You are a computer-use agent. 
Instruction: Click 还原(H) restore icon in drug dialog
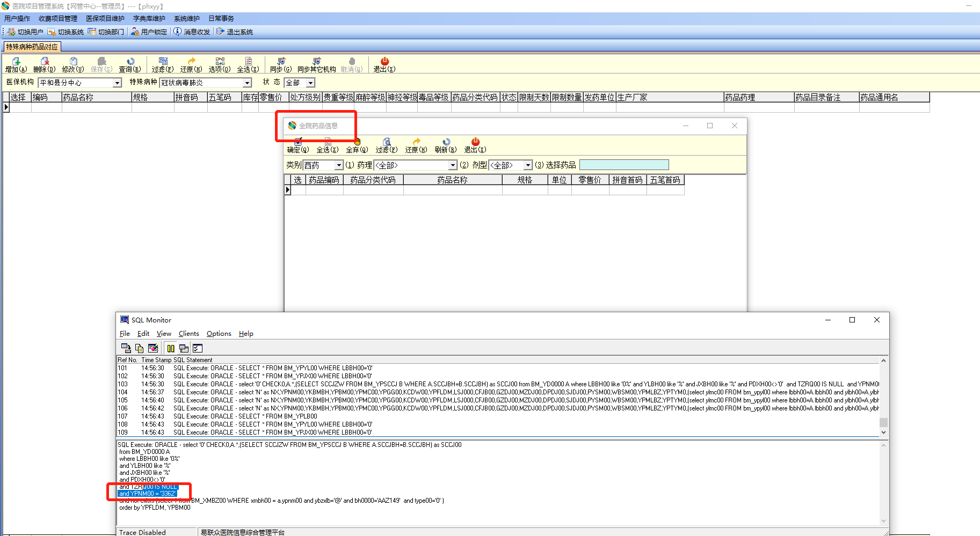pyautogui.click(x=416, y=142)
